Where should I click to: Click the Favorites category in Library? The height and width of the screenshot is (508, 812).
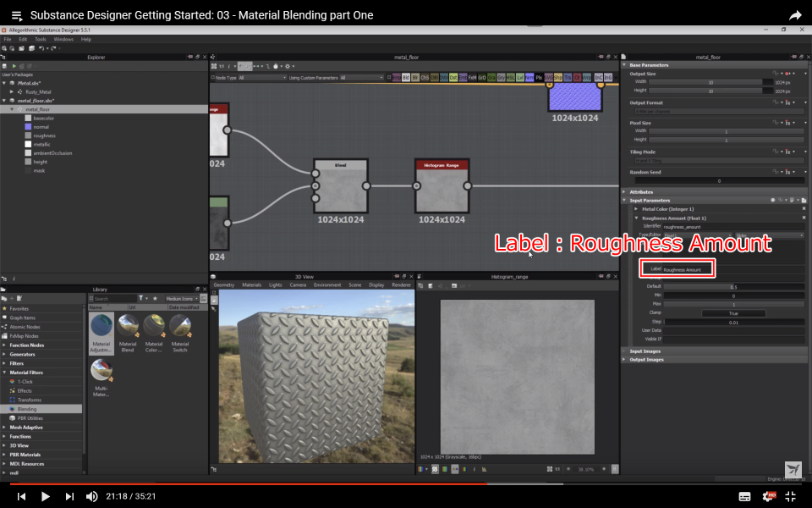tap(19, 309)
